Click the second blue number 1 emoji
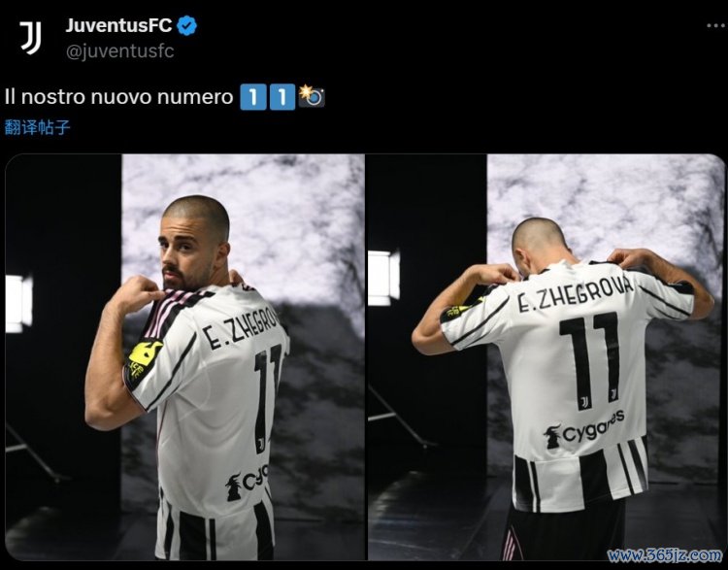The image size is (728, 570). click(282, 97)
